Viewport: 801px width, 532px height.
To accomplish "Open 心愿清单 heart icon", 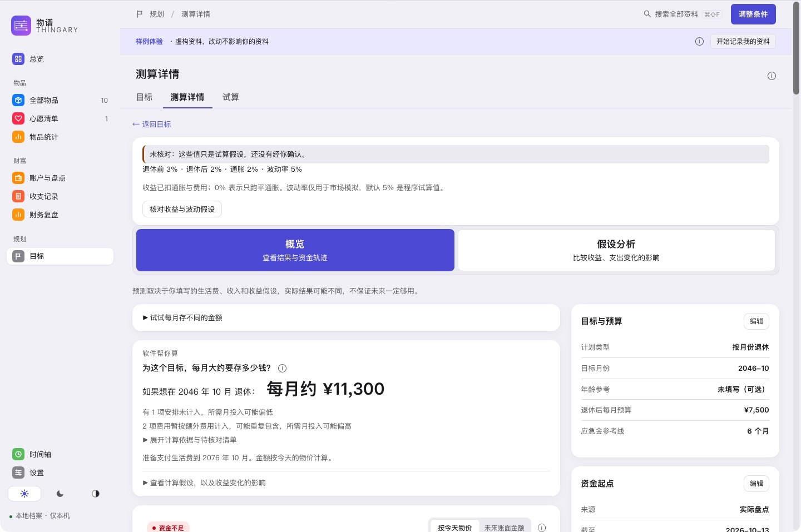I will pos(18,118).
